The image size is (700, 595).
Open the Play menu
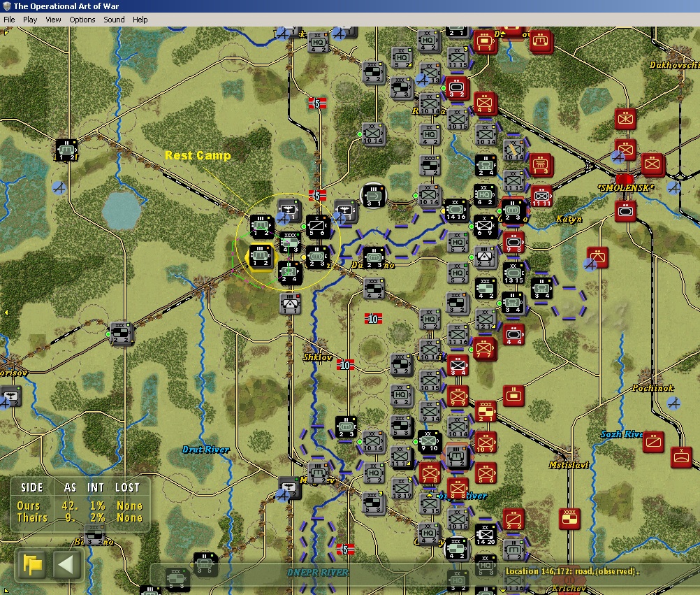(30, 20)
